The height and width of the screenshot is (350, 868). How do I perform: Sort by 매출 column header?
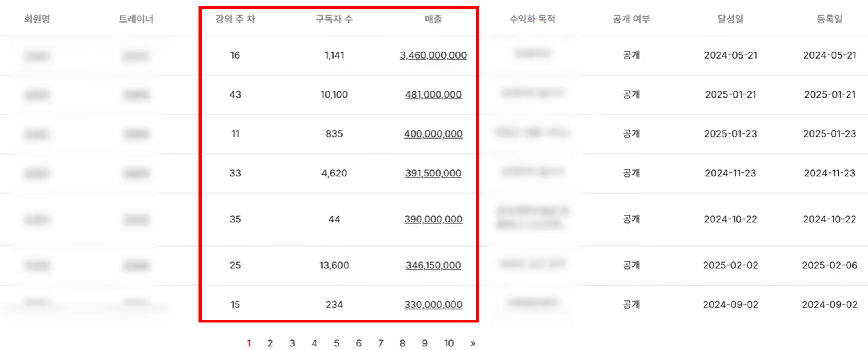[x=433, y=19]
